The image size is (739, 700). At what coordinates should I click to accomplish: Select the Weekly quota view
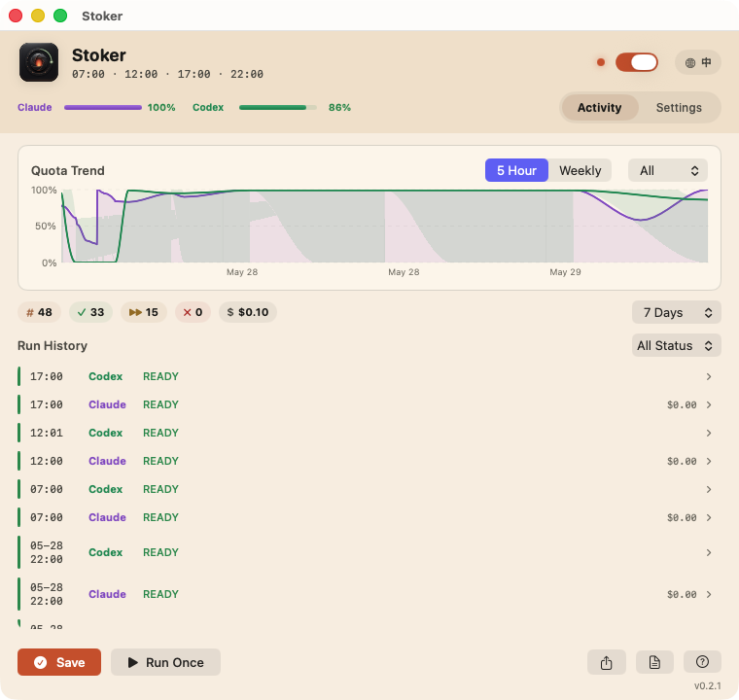581,170
